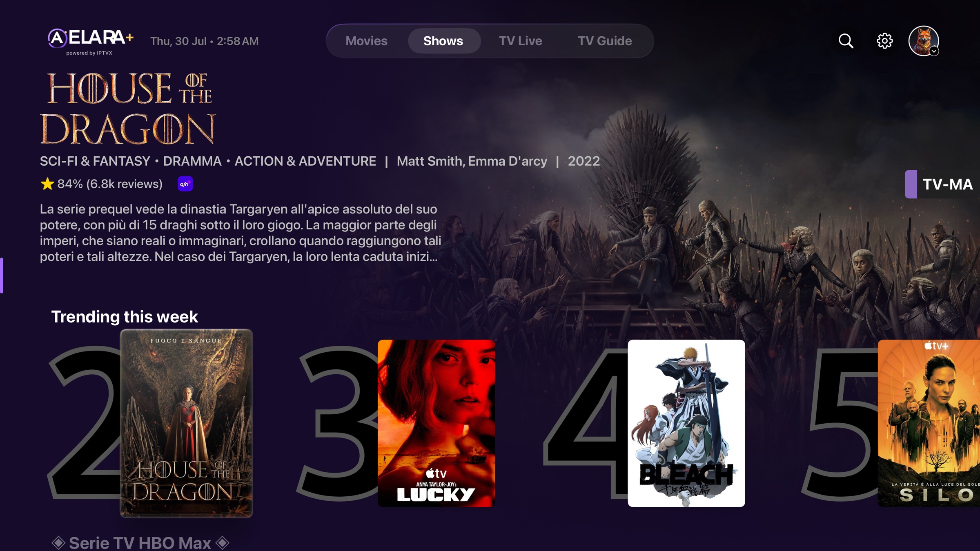Screen dimensions: 980x551
Task: Click the Italian series description text
Action: tap(241, 233)
